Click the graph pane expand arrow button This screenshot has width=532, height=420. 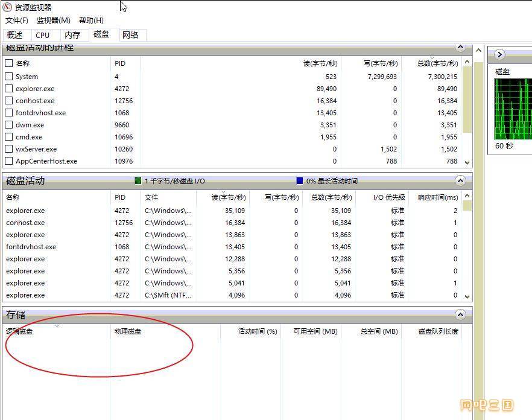click(499, 54)
